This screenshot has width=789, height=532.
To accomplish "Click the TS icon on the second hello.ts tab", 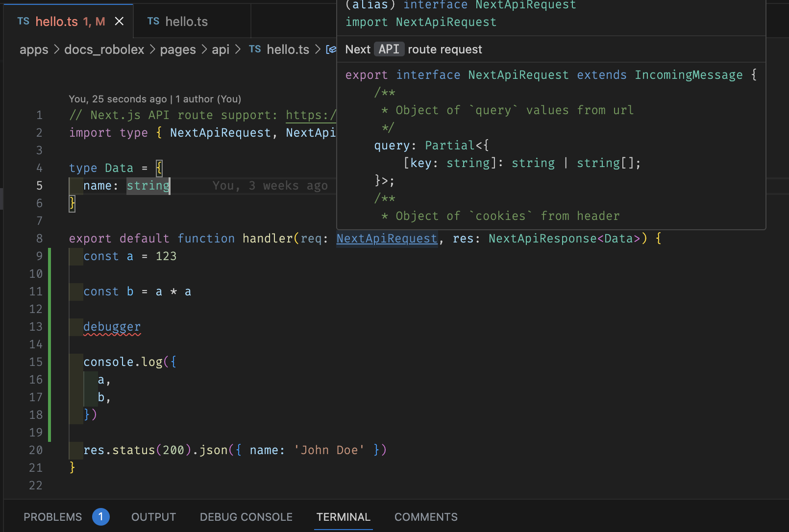I will click(x=153, y=21).
